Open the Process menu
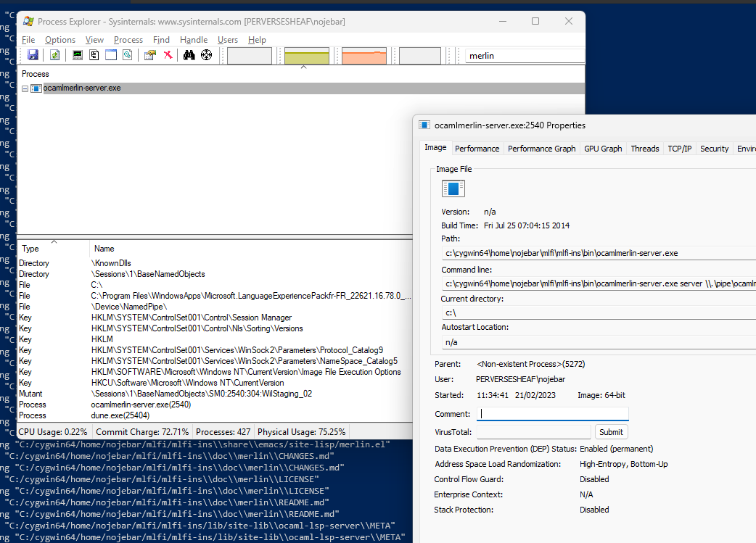This screenshot has height=543, width=756. point(128,39)
